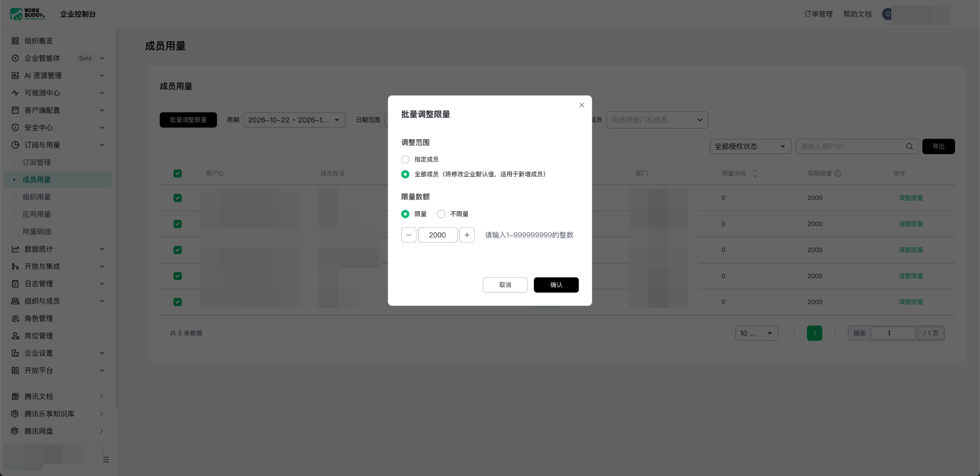980x476 pixels.
Task: Click the 角色管理 sidebar icon
Action: click(15, 318)
